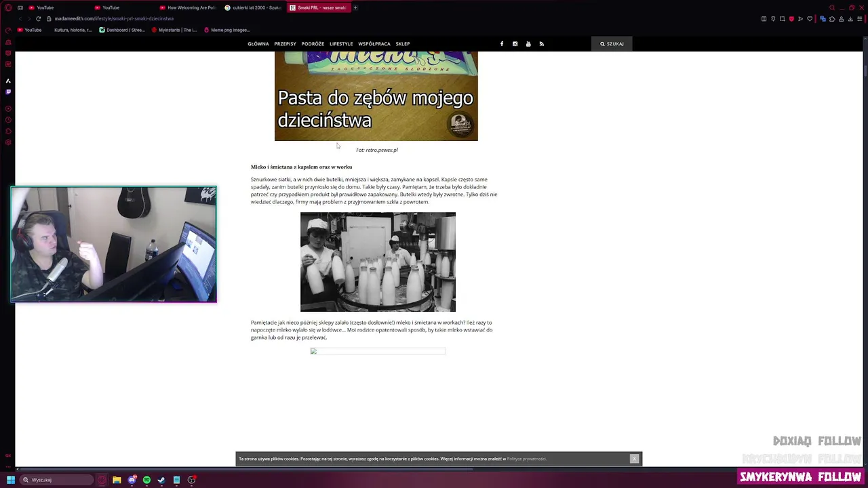868x488 pixels.
Task: Open the Windows Start menu
Action: [10, 480]
